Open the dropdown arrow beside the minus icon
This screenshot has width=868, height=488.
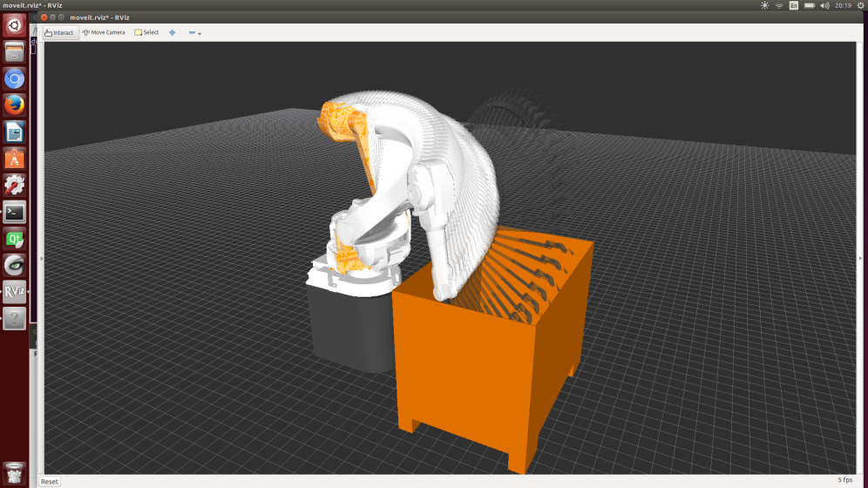point(200,34)
